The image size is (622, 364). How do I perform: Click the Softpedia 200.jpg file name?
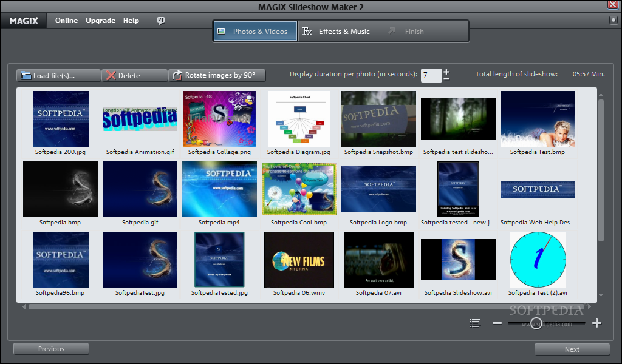click(x=60, y=152)
